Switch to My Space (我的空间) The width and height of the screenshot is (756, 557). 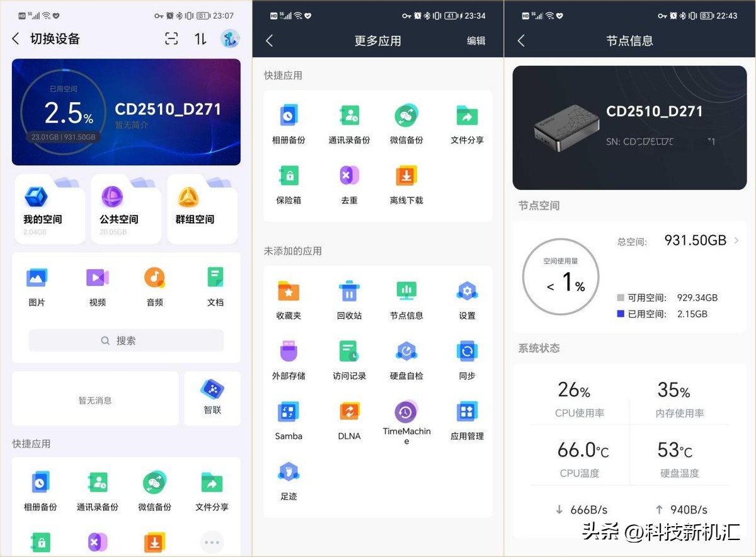click(x=49, y=208)
